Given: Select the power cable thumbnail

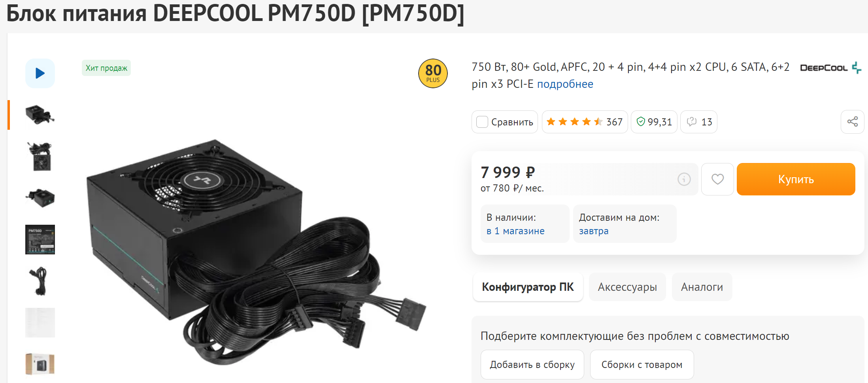Looking at the screenshot, I should (x=40, y=281).
